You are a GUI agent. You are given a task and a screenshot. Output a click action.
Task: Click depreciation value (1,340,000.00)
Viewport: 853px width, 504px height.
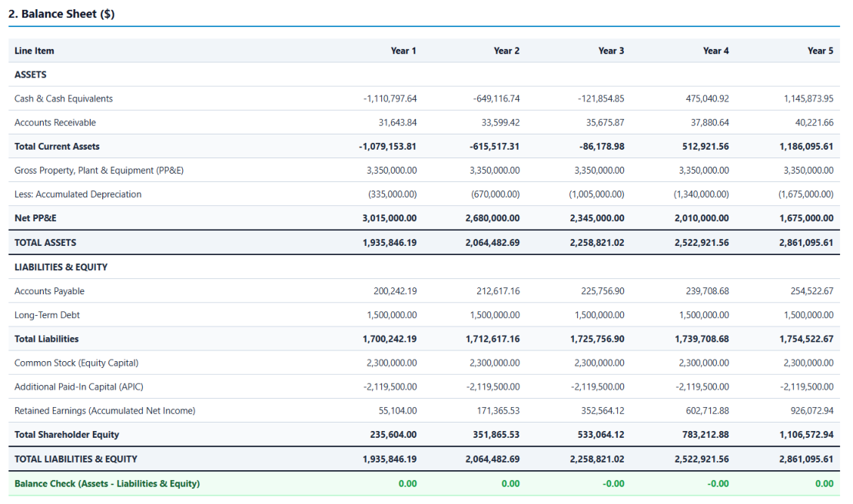[x=701, y=194]
